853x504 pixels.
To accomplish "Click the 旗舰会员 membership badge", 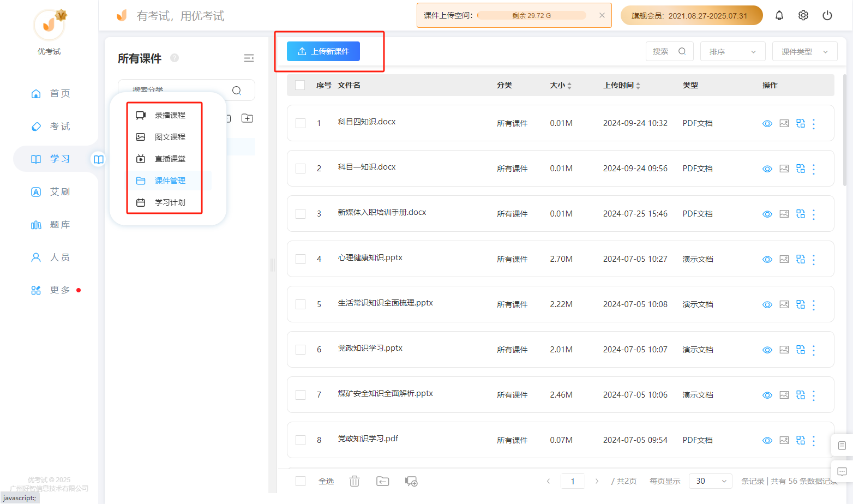I will click(x=692, y=15).
